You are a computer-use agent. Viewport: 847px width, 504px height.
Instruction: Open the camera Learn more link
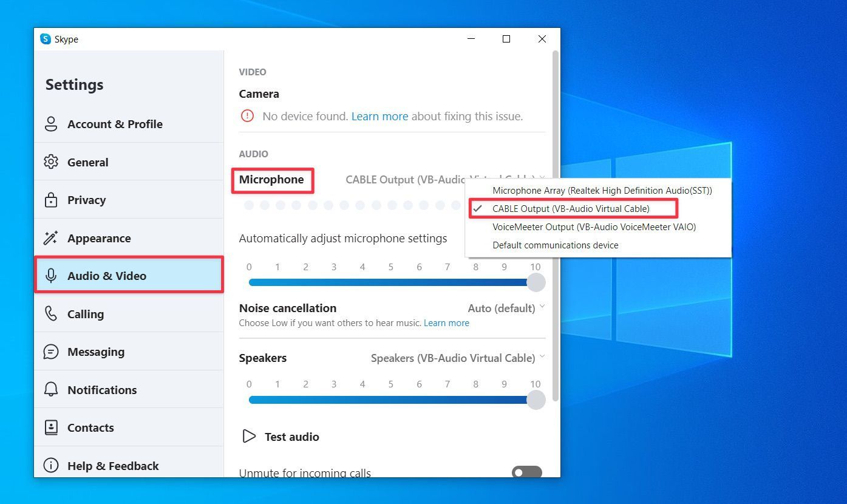coord(379,116)
